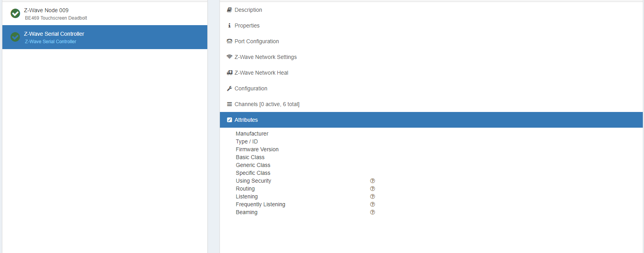644x253 pixels.
Task: Click the wrench icon beside Configuration
Action: pyautogui.click(x=229, y=88)
